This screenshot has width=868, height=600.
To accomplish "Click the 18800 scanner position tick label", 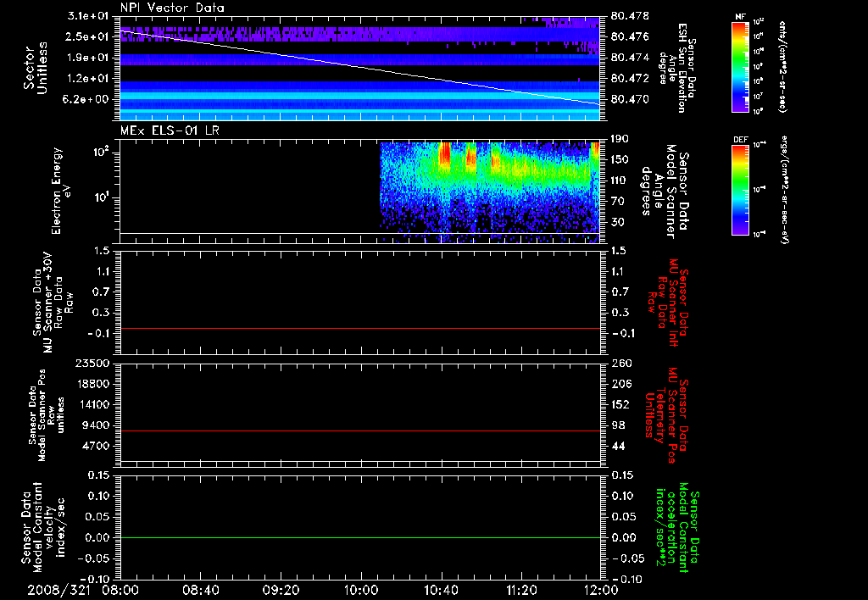I will click(92, 384).
